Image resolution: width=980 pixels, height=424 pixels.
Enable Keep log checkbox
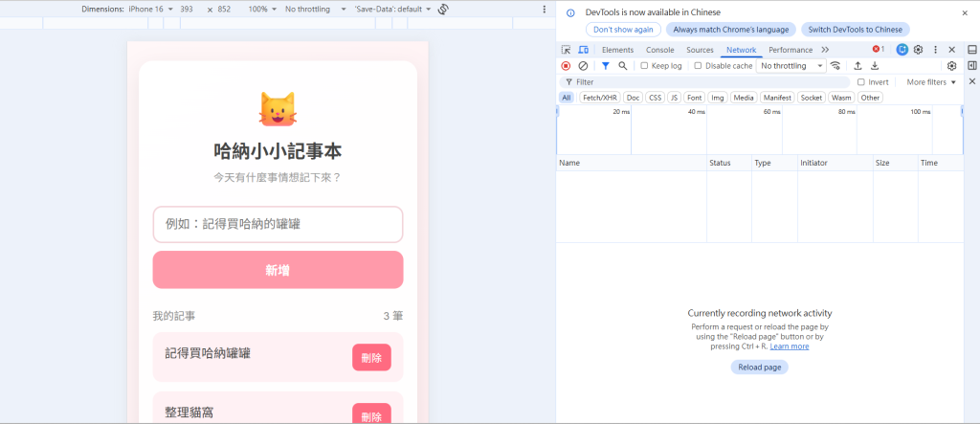point(644,66)
